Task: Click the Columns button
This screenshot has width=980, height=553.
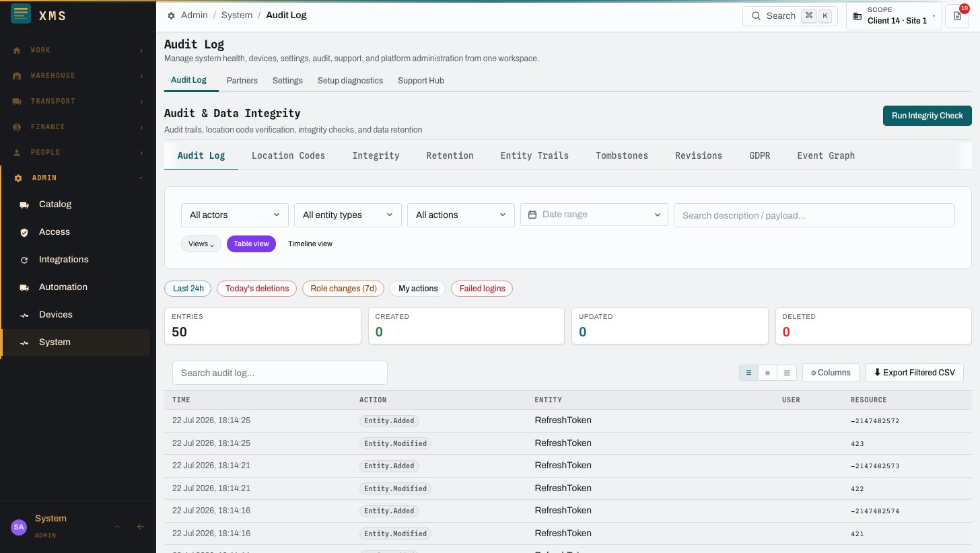Action: tap(831, 373)
